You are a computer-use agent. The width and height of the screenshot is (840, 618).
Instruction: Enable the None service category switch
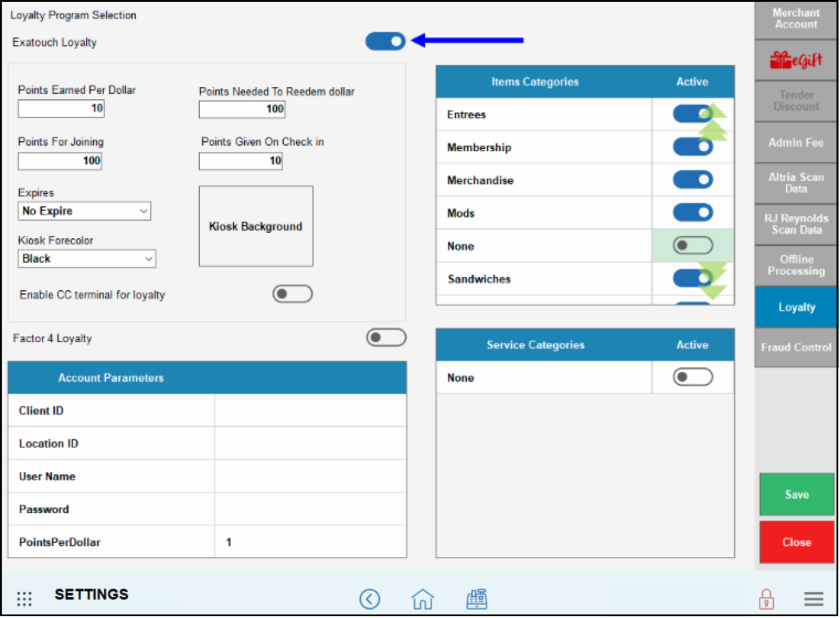point(692,377)
